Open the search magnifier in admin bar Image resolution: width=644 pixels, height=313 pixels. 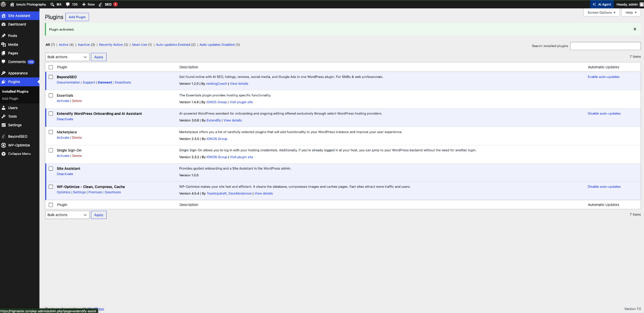coord(52,4)
